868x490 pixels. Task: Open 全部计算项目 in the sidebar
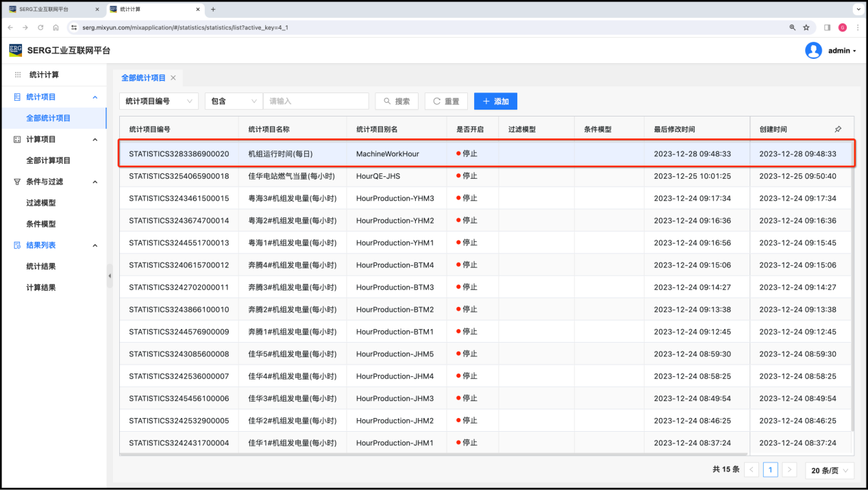click(x=48, y=160)
